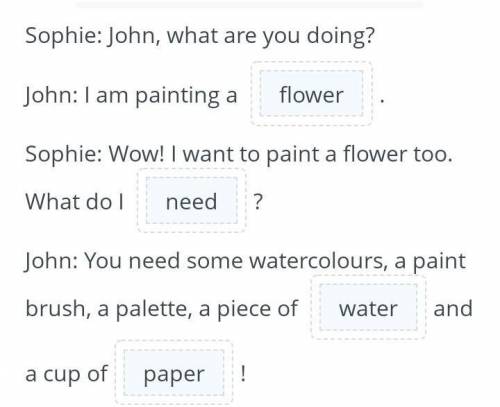
Task: Click the word 'doing?' in the first line
Action: click(341, 36)
